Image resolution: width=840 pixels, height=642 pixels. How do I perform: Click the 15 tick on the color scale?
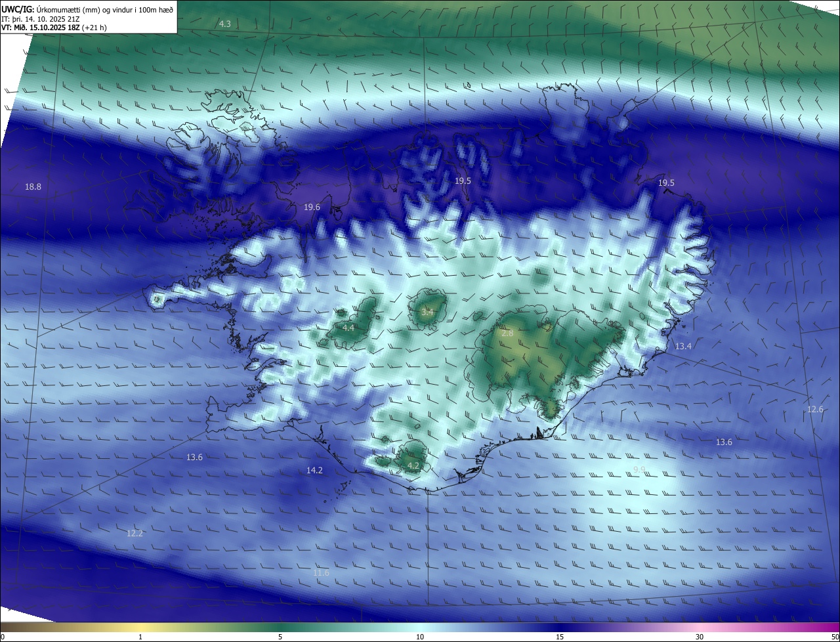pyautogui.click(x=560, y=637)
